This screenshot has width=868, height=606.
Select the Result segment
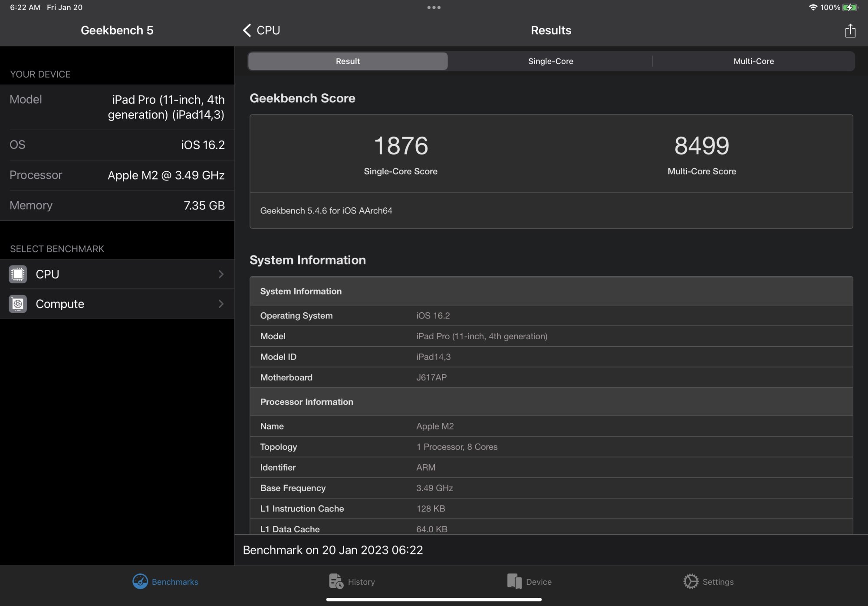click(348, 61)
